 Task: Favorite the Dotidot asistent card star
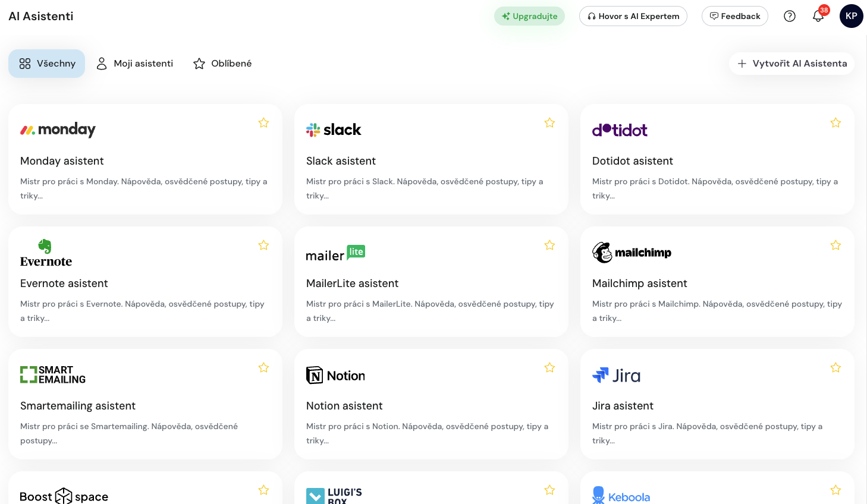point(835,122)
